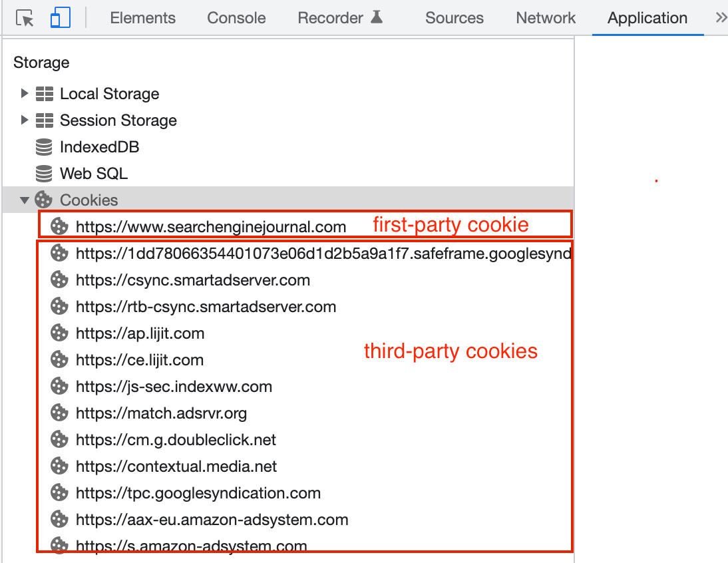Select the inspect element cursor icon
The image size is (728, 563).
click(x=24, y=18)
